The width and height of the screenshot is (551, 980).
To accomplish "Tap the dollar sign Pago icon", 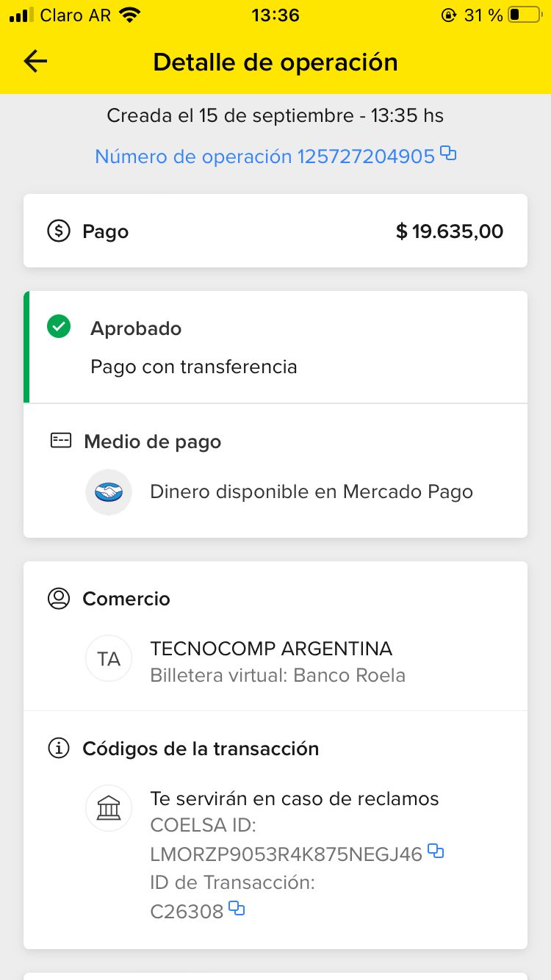I will click(x=59, y=231).
